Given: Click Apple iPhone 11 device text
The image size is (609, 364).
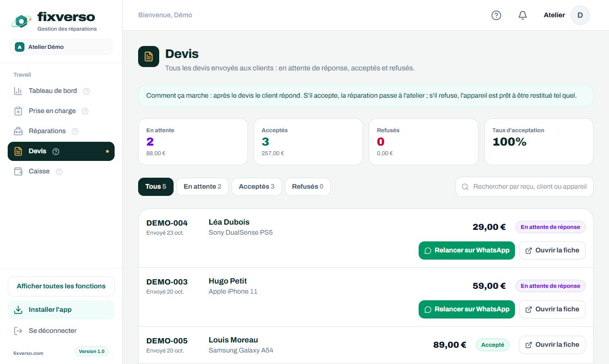Looking at the screenshot, I should click(x=233, y=292).
